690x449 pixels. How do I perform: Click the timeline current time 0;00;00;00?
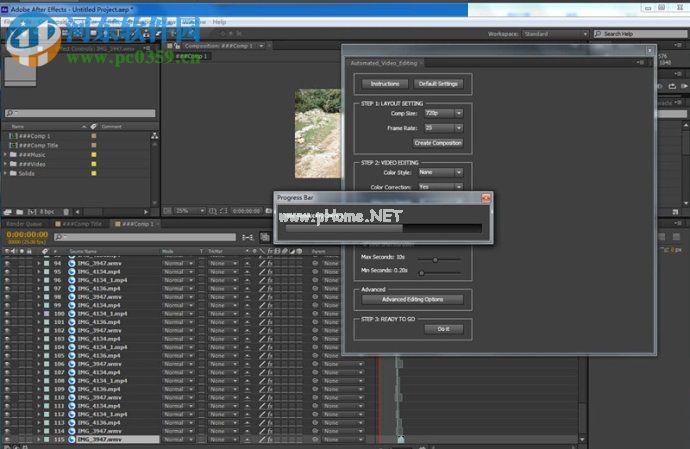click(27, 235)
